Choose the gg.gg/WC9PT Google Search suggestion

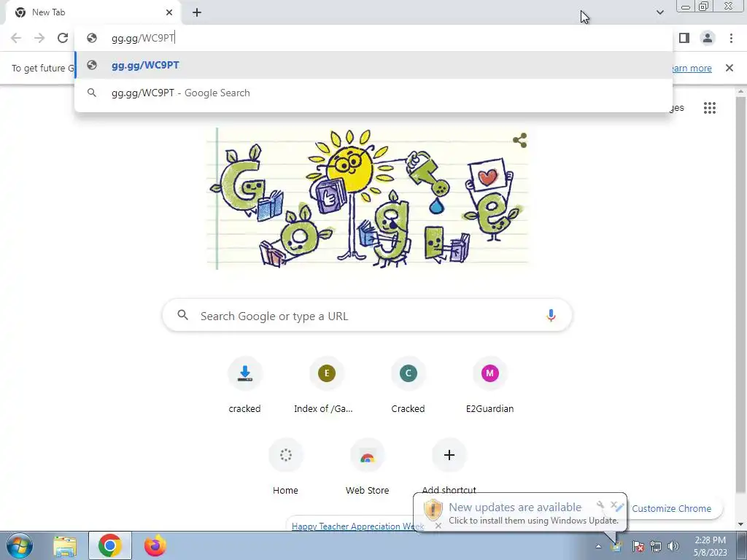tap(373, 93)
